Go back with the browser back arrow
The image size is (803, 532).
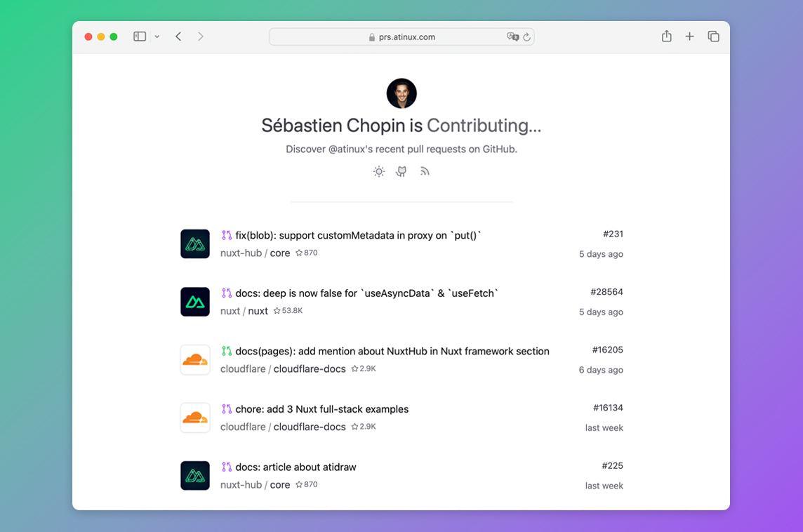(178, 36)
